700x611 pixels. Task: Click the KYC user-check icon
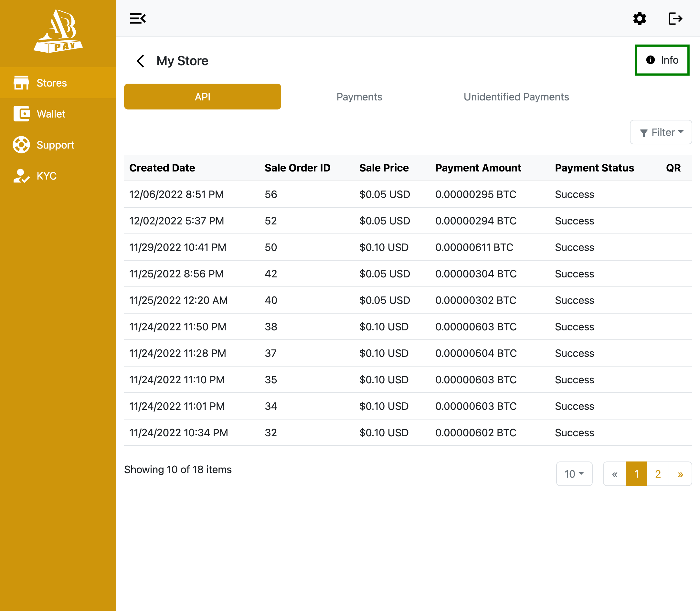(21, 176)
